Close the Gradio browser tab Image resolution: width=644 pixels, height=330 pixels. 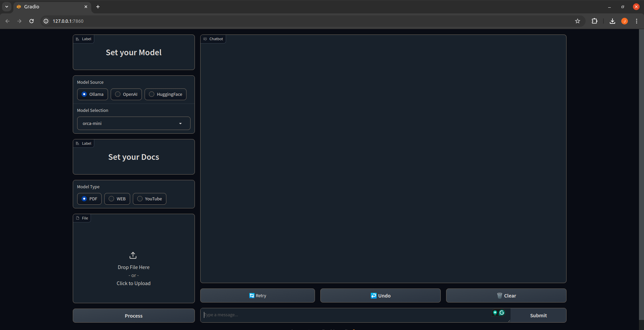tap(86, 7)
